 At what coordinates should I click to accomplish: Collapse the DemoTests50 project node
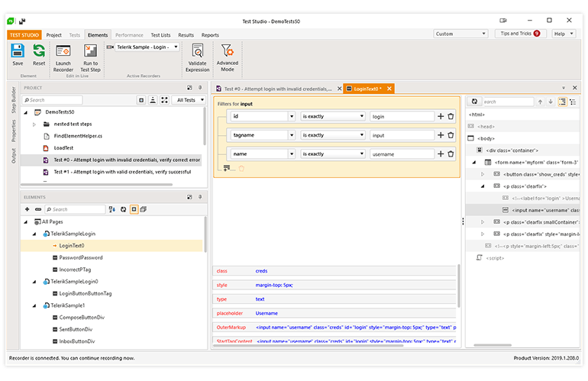coord(26,112)
